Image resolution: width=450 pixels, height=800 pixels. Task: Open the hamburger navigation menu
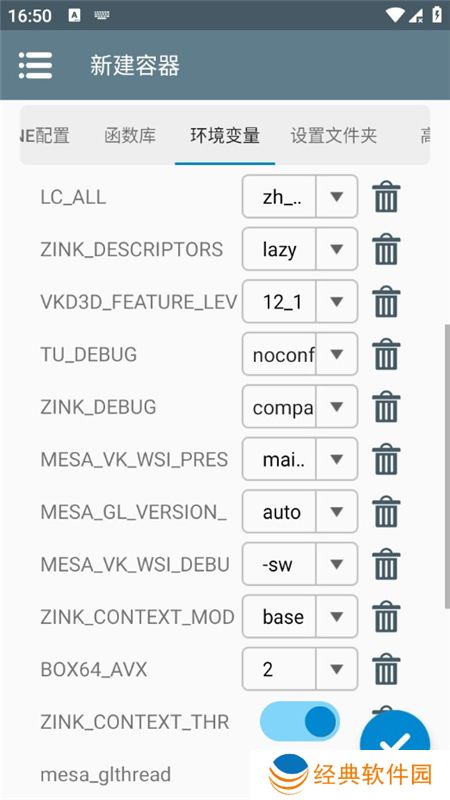pyautogui.click(x=35, y=65)
